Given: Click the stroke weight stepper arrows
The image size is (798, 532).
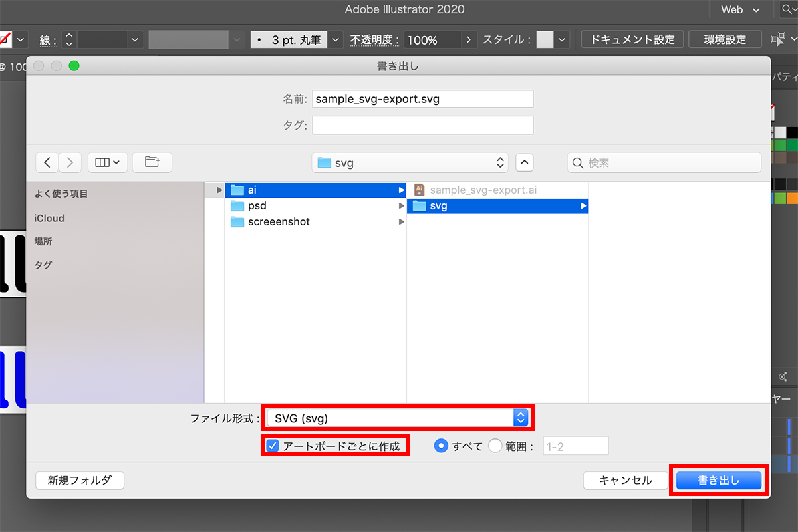Looking at the screenshot, I should pos(69,40).
